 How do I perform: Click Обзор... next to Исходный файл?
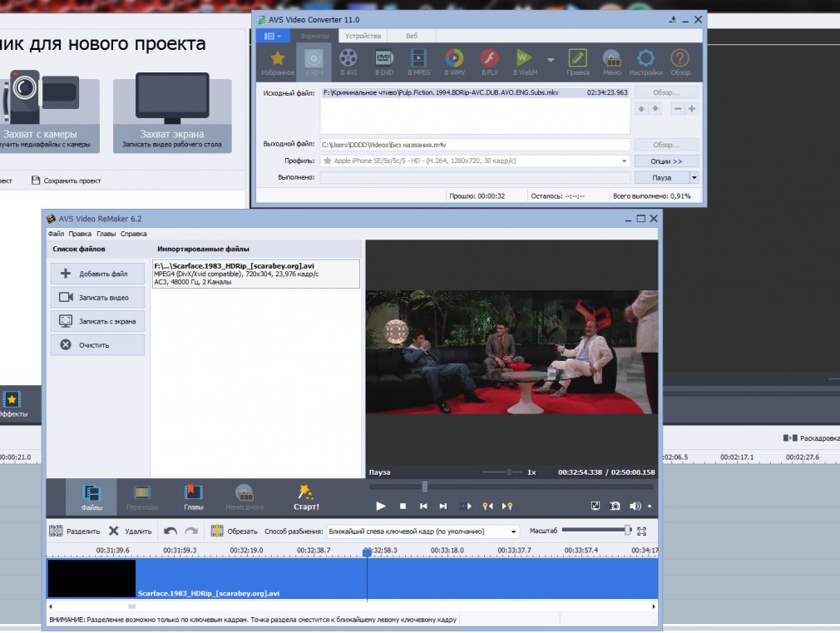(x=666, y=92)
